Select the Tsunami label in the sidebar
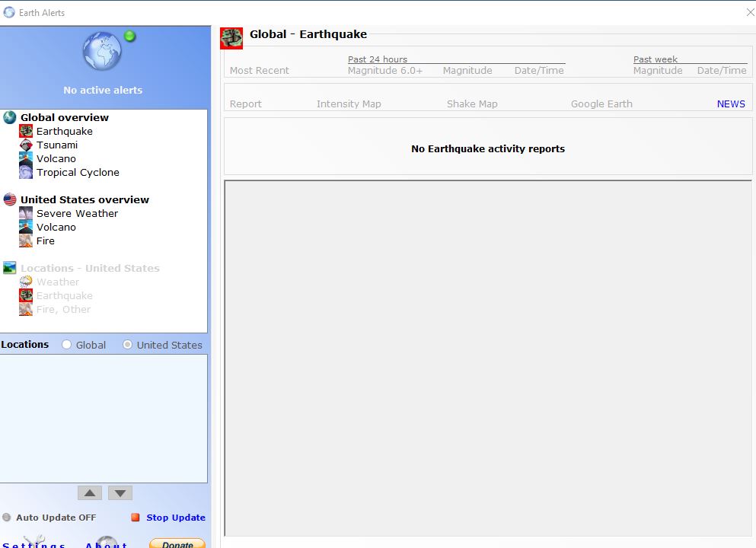This screenshot has width=756, height=548. pos(57,145)
